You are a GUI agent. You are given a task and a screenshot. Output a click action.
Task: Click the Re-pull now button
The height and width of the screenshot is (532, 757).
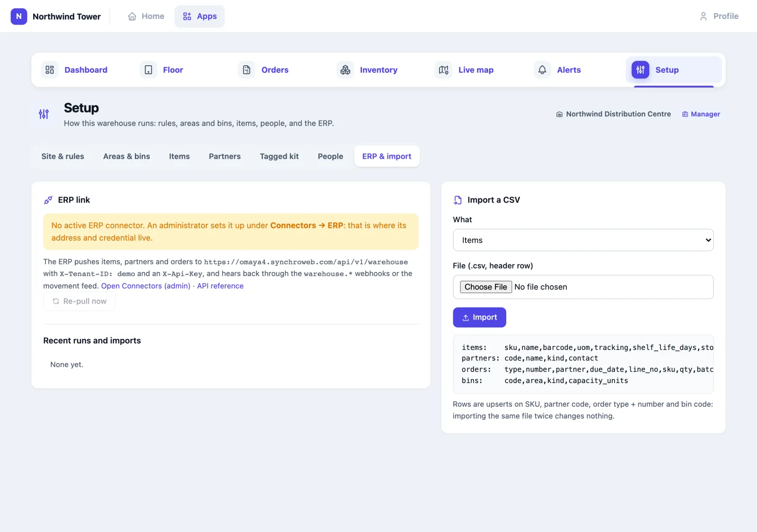(79, 301)
